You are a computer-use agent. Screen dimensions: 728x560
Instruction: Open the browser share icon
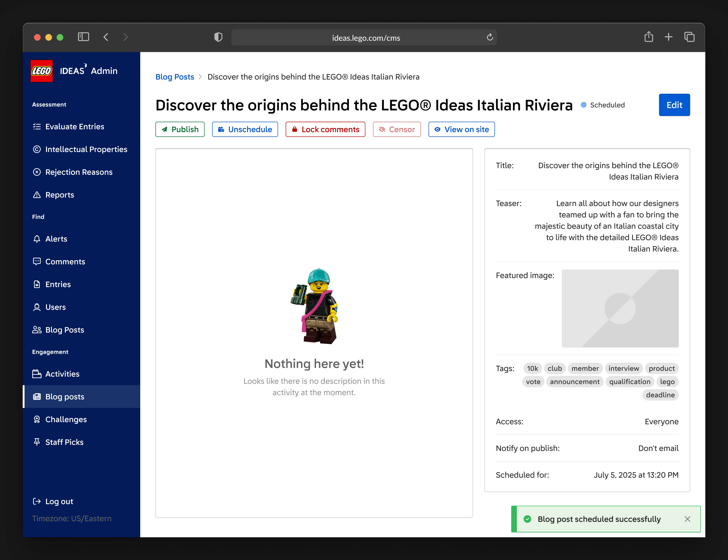pos(649,37)
